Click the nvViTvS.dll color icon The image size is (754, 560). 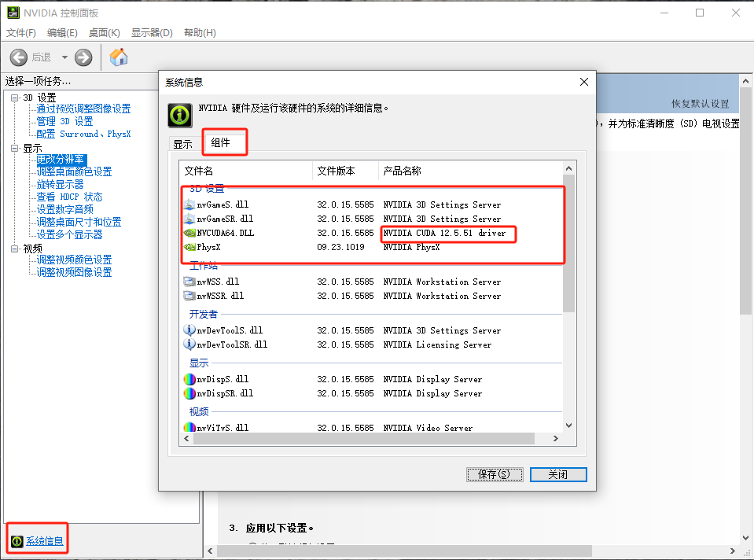click(189, 427)
